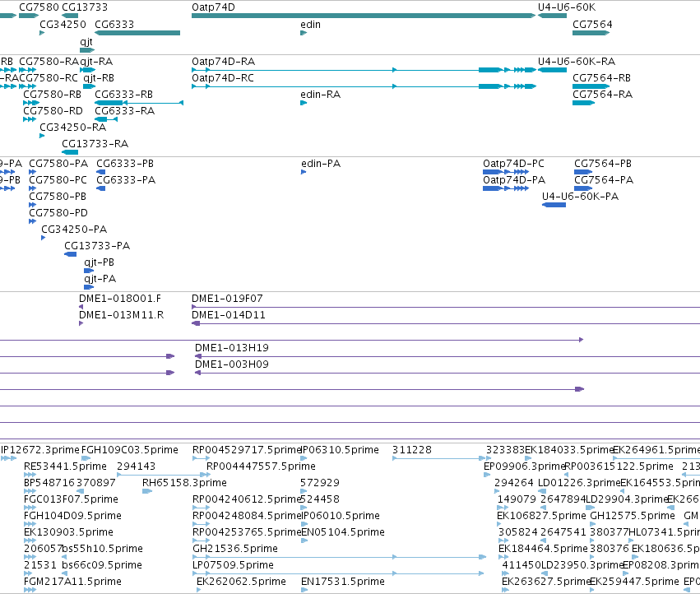Select EST EN17531.5prime
This screenshot has width=700, height=594.
304,590
